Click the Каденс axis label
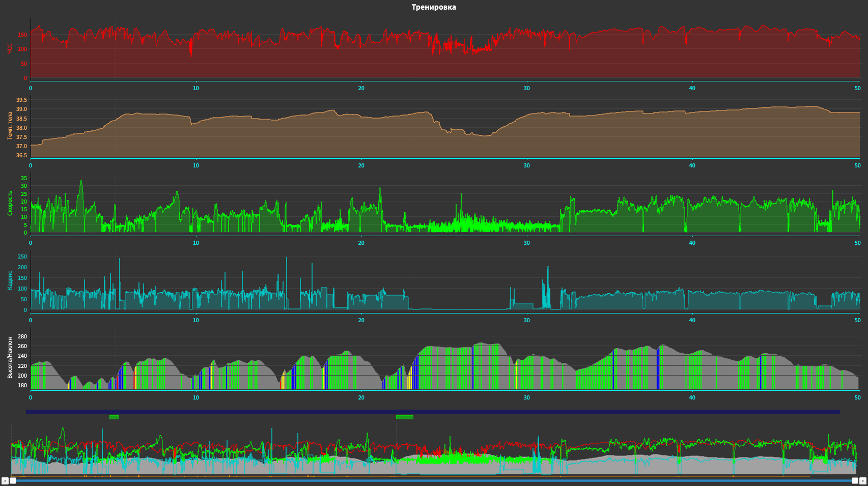The image size is (868, 486). 10,280
